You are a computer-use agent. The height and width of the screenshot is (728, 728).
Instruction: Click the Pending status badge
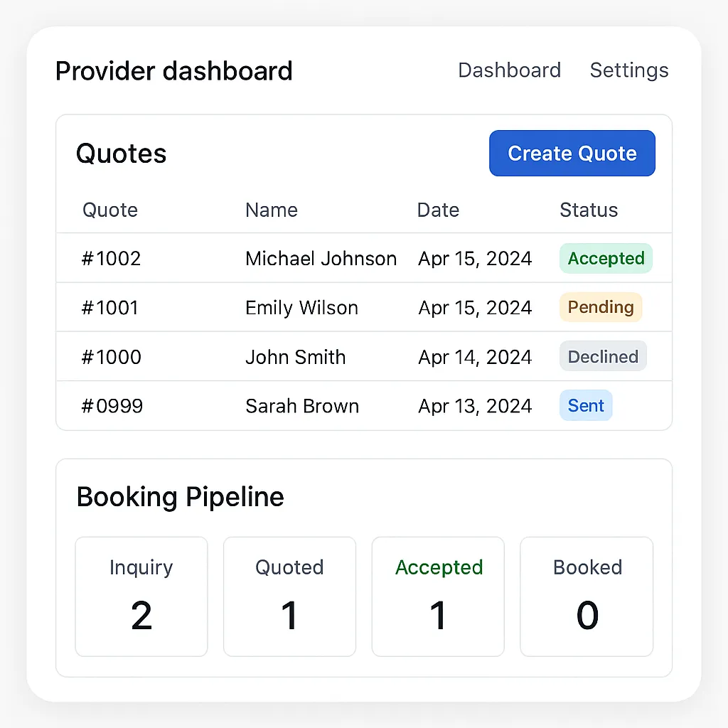pos(601,307)
